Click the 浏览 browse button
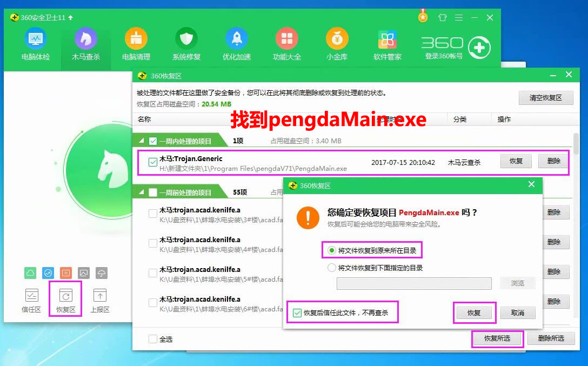This screenshot has width=588, height=366. 518,283
